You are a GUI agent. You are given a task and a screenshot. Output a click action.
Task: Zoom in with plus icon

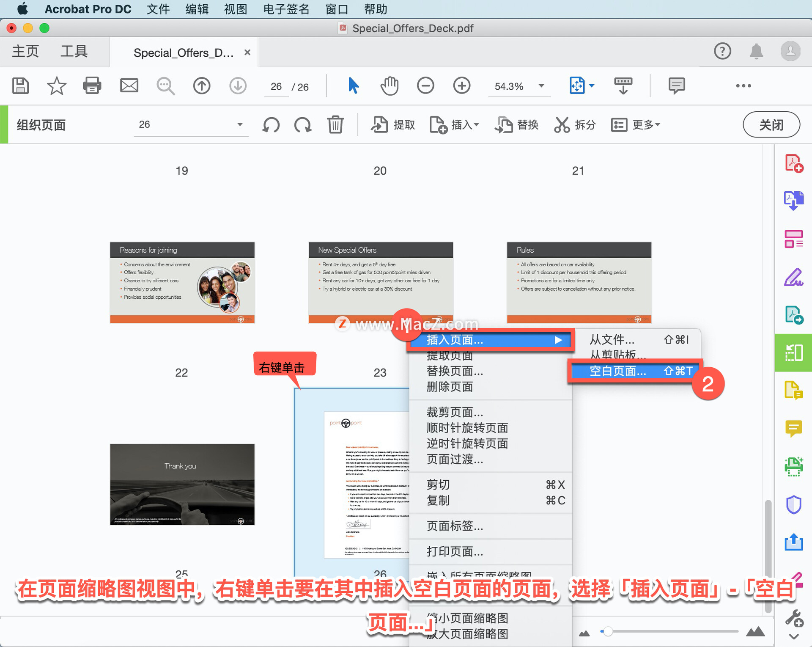coord(462,86)
